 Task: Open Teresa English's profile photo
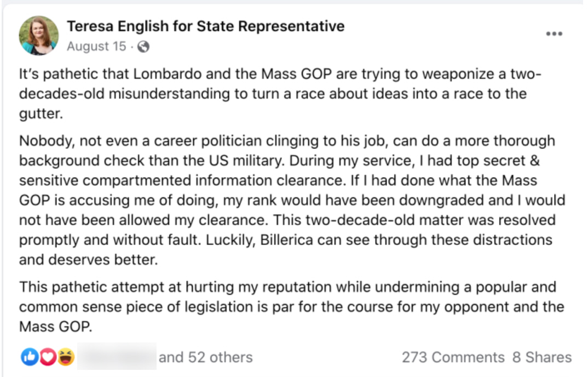pos(38,35)
